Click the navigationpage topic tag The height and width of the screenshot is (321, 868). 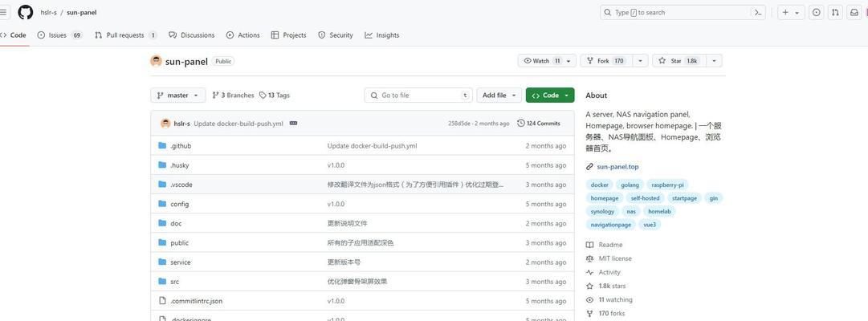(611, 225)
